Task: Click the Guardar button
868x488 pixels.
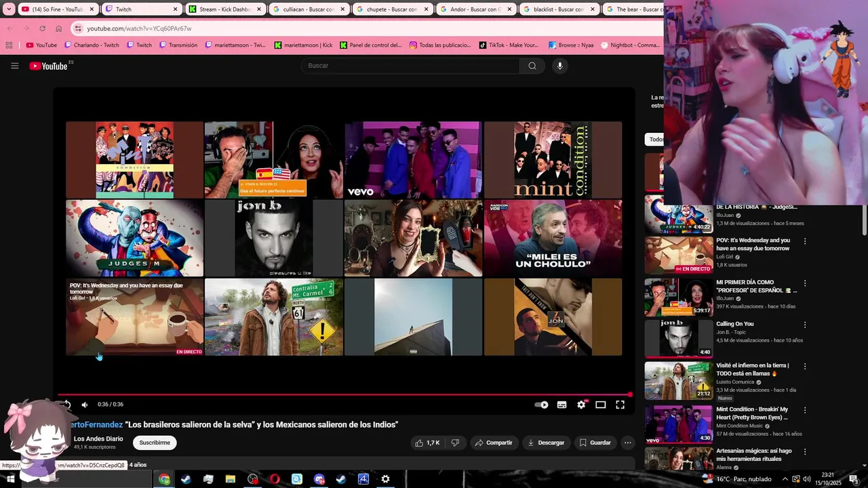Action: click(595, 443)
